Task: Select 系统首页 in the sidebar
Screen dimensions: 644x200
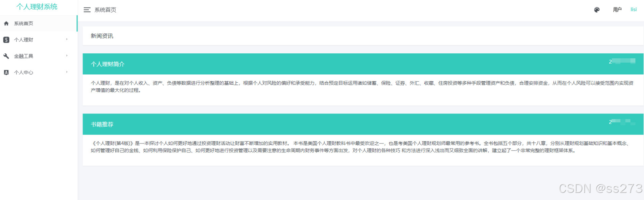Action: pyautogui.click(x=39, y=24)
